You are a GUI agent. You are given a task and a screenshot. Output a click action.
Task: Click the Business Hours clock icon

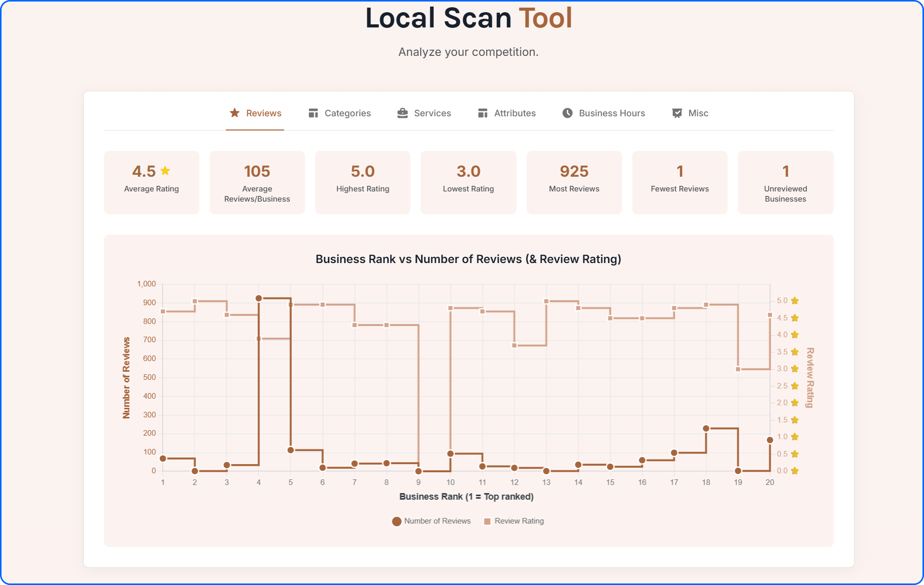click(567, 113)
